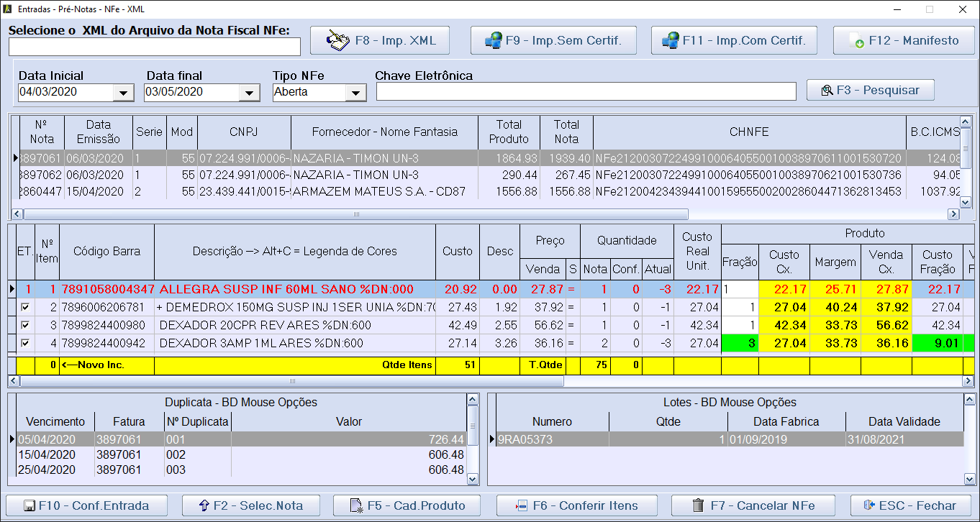This screenshot has height=522, width=980.
Task: Click F7 Cancelar NFe button
Action: [753, 505]
